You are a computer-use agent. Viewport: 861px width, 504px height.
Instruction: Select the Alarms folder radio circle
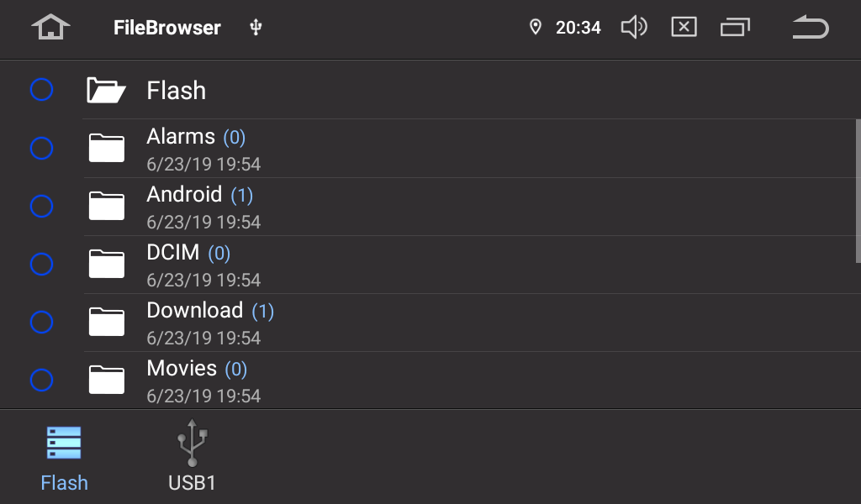click(41, 149)
